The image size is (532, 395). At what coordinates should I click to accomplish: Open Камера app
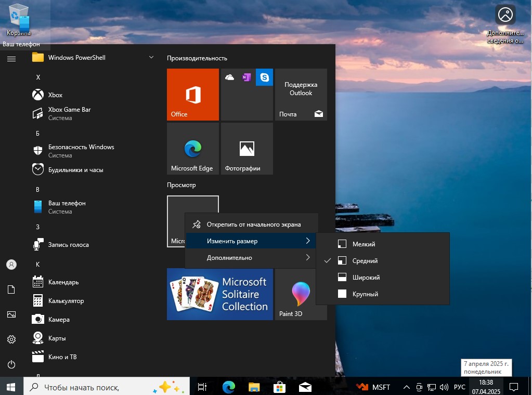pos(93,319)
